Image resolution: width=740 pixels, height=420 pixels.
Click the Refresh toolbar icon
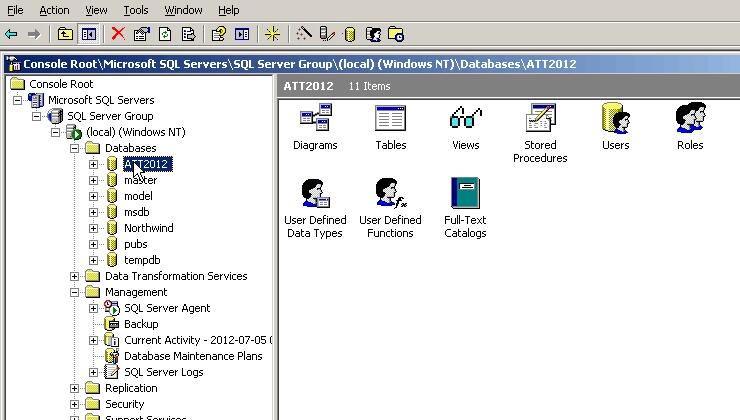pyautogui.click(x=165, y=34)
